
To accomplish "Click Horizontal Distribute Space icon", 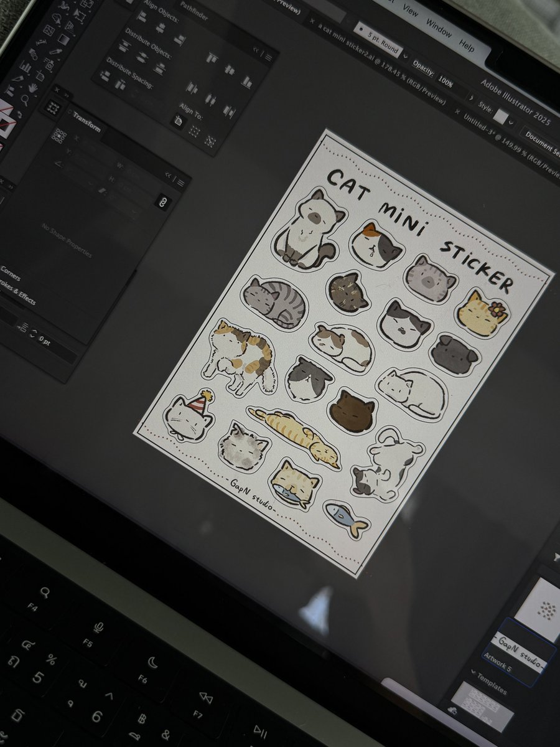I will (x=119, y=84).
